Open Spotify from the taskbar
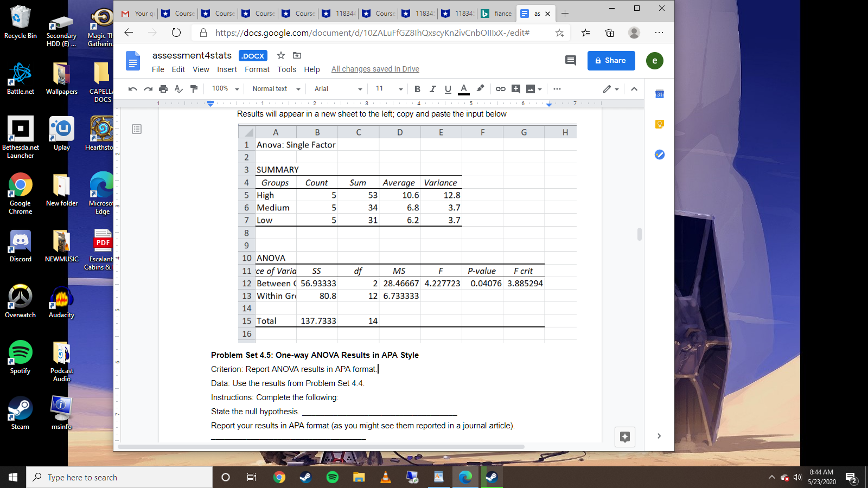The image size is (868, 488). (333, 477)
